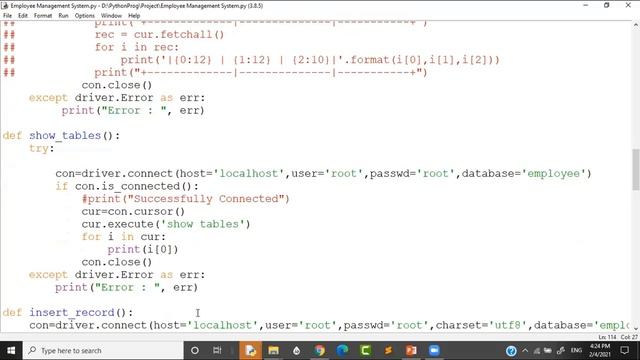Screen dimensions: 640x360
Task: Click the 'Col: 27' status bar entry
Action: point(629,337)
